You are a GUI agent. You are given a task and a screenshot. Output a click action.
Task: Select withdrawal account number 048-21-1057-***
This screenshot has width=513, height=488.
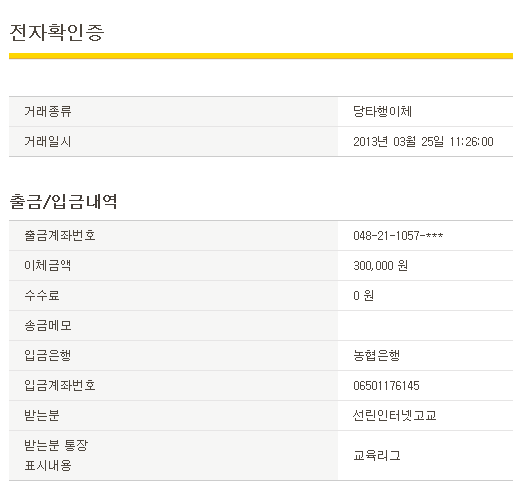[398, 236]
